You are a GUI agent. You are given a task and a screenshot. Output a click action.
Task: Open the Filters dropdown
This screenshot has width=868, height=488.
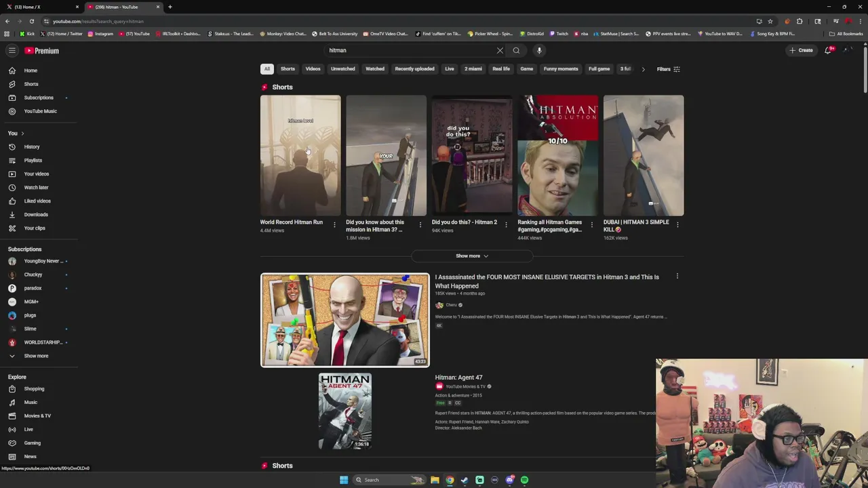pos(668,69)
